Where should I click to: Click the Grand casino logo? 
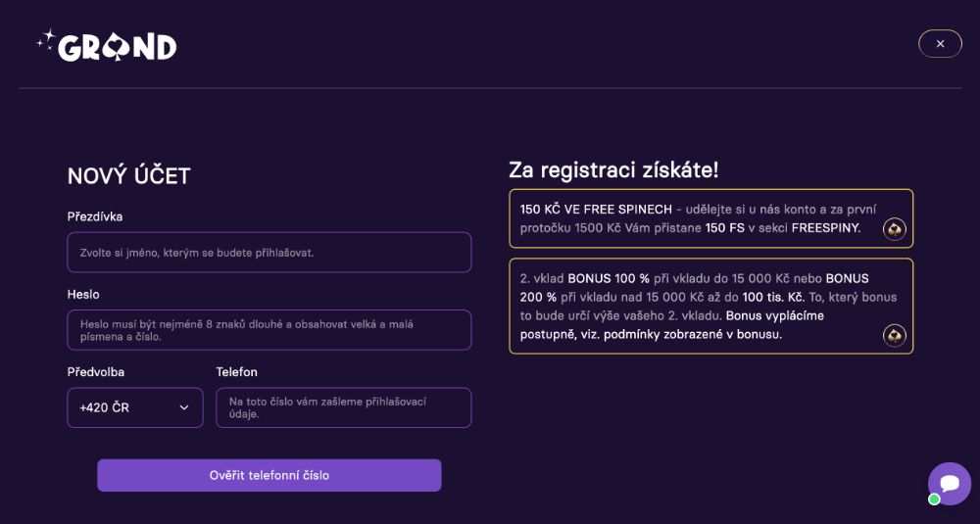[x=117, y=46]
